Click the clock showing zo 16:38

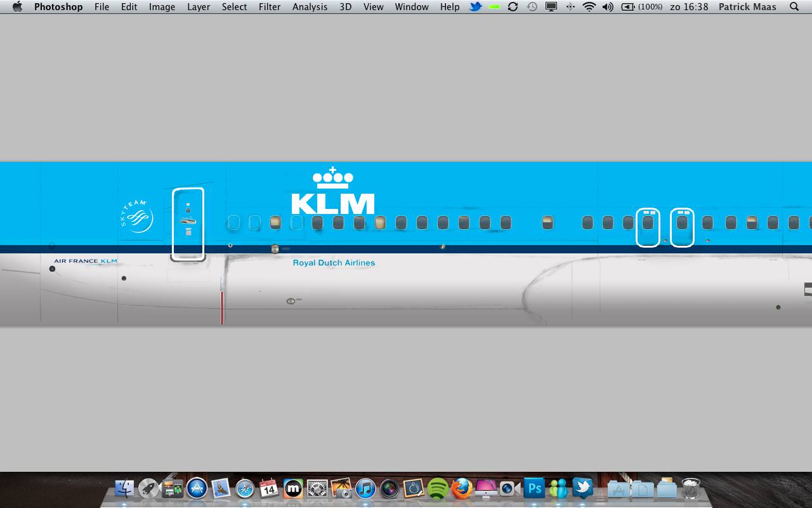(x=689, y=7)
